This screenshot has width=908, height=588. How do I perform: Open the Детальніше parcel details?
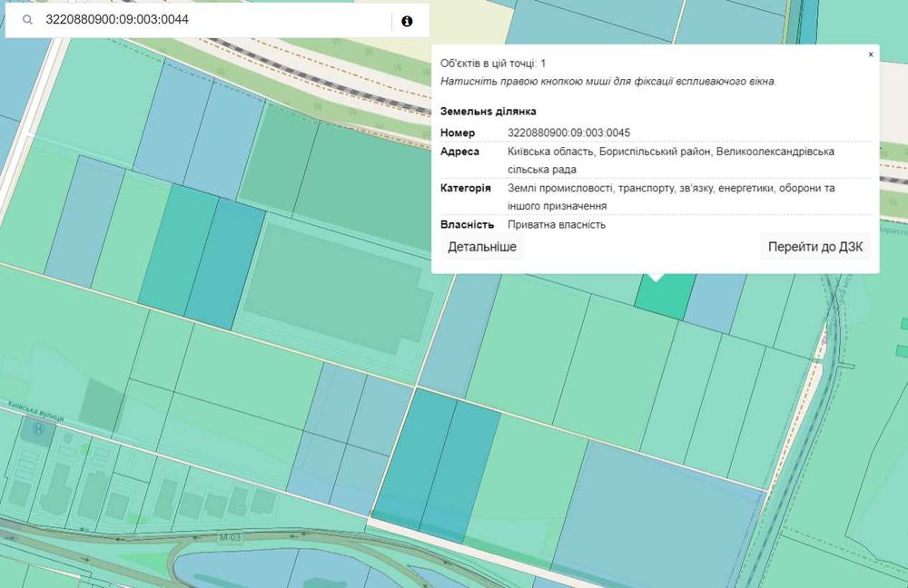pos(482,247)
